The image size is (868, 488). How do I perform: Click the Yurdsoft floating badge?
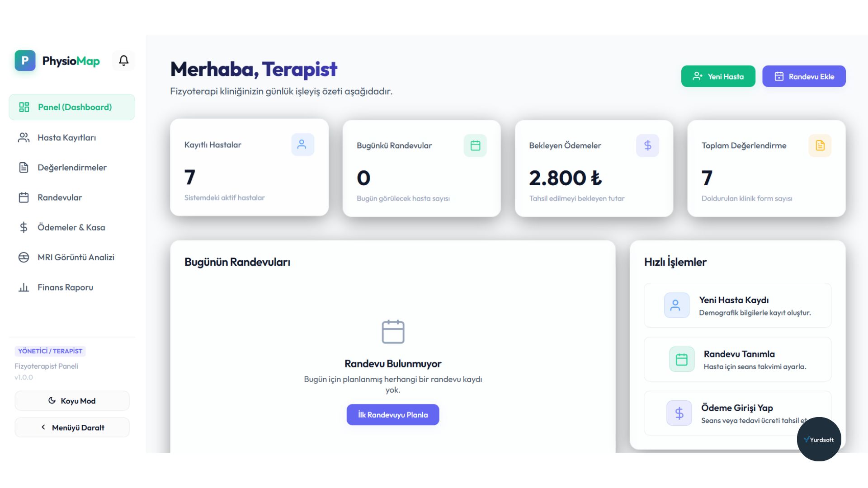click(x=819, y=439)
